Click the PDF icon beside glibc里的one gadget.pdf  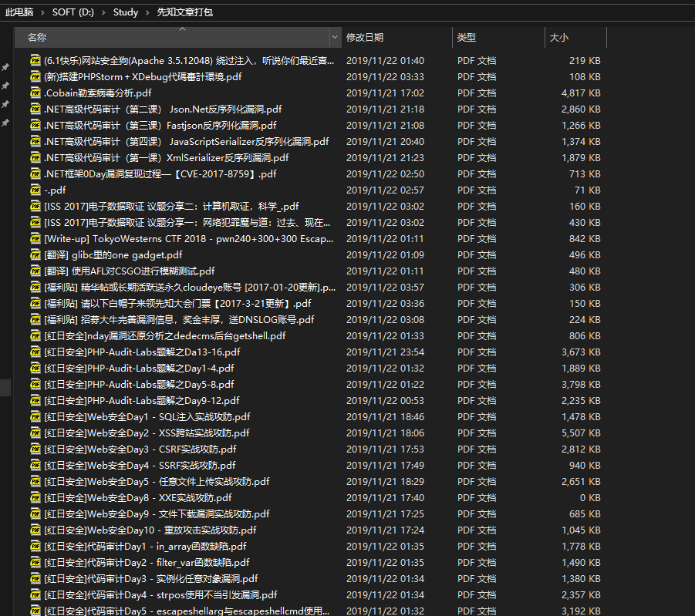[x=35, y=255]
